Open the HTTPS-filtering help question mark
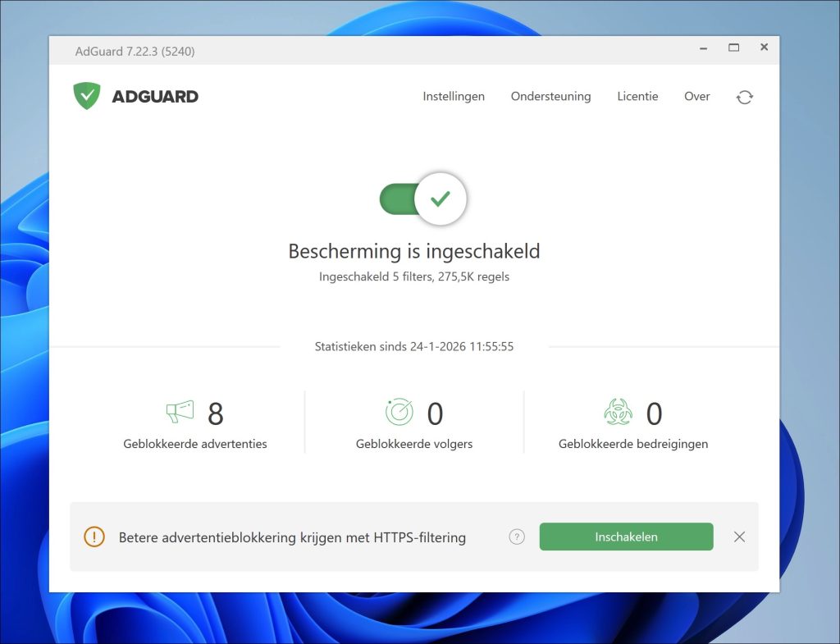The image size is (840, 644). pos(517,537)
